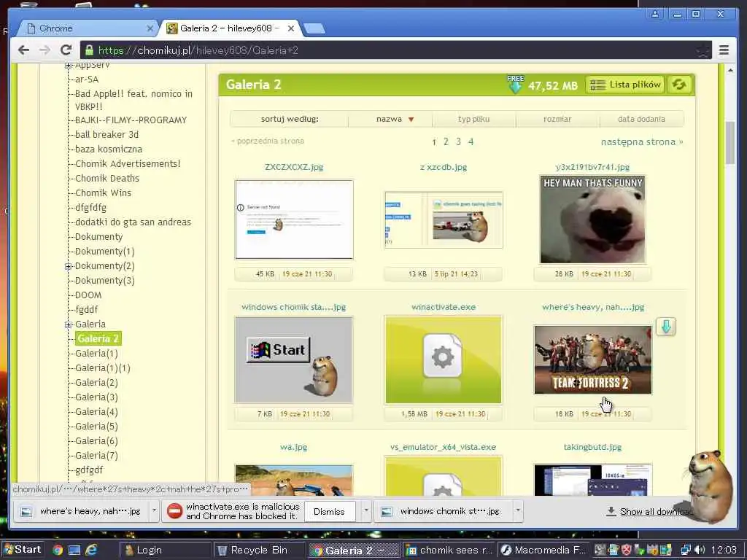Open the HEY MAN THATS FUNNY dog thumbnail
The image size is (747, 560).
coord(592,219)
